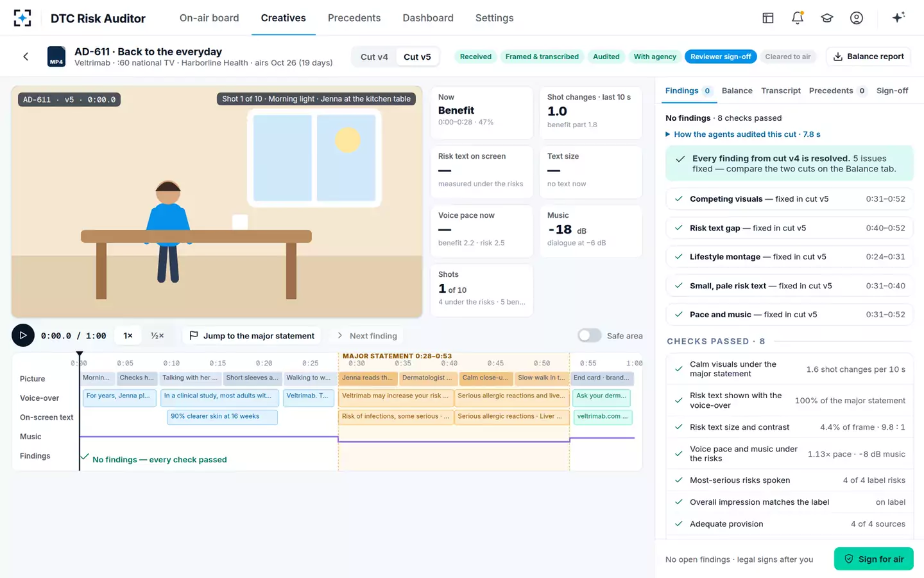Click the MP4 file icon
Image resolution: width=924 pixels, height=578 pixels.
56,57
